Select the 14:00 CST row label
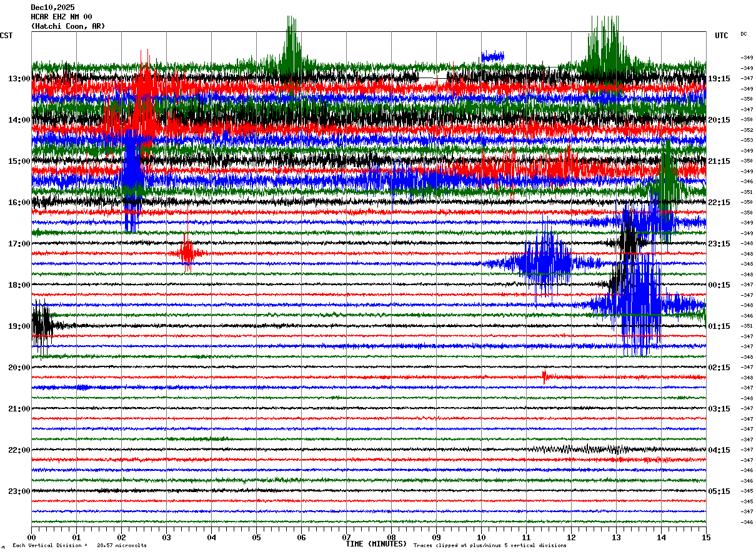 click(x=19, y=120)
